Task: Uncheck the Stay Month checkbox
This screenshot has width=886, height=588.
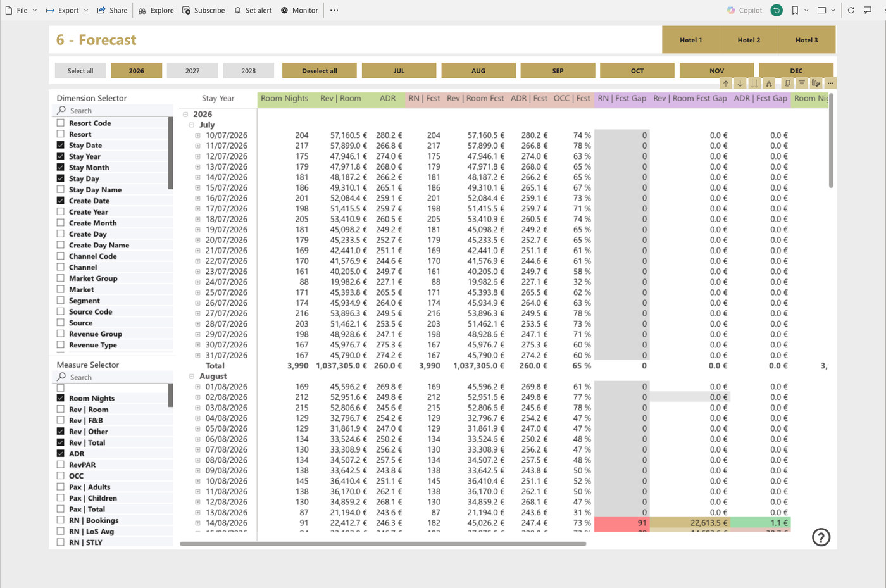Action: tap(61, 167)
